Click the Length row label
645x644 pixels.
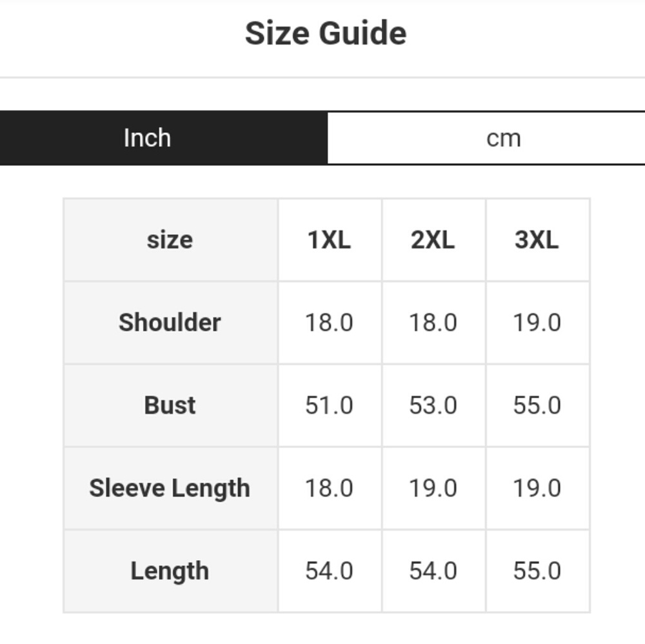point(170,571)
